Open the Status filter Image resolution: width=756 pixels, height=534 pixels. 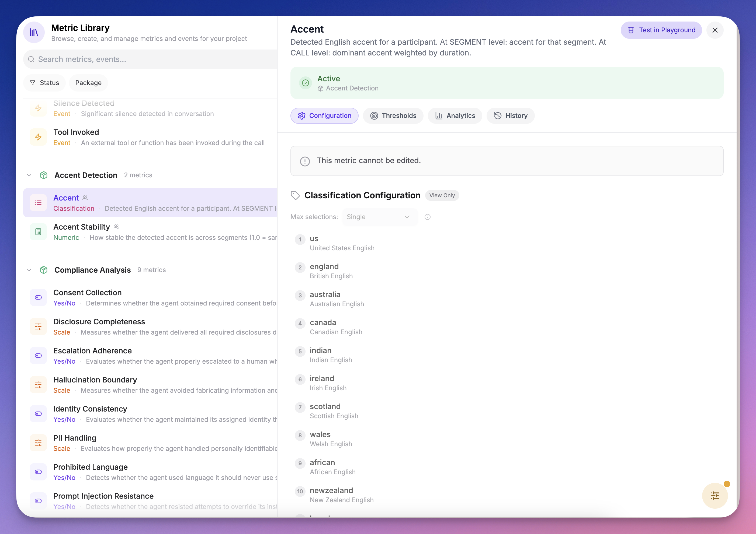[x=44, y=83]
